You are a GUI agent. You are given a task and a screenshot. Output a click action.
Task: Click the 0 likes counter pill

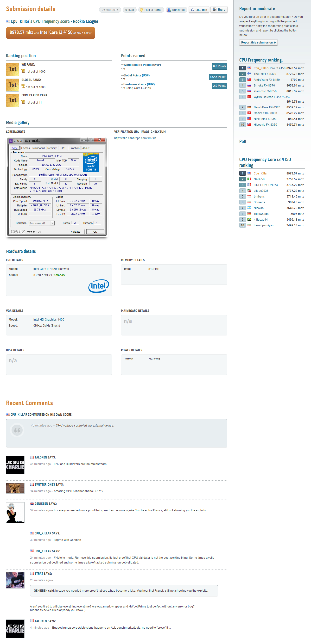tap(130, 10)
